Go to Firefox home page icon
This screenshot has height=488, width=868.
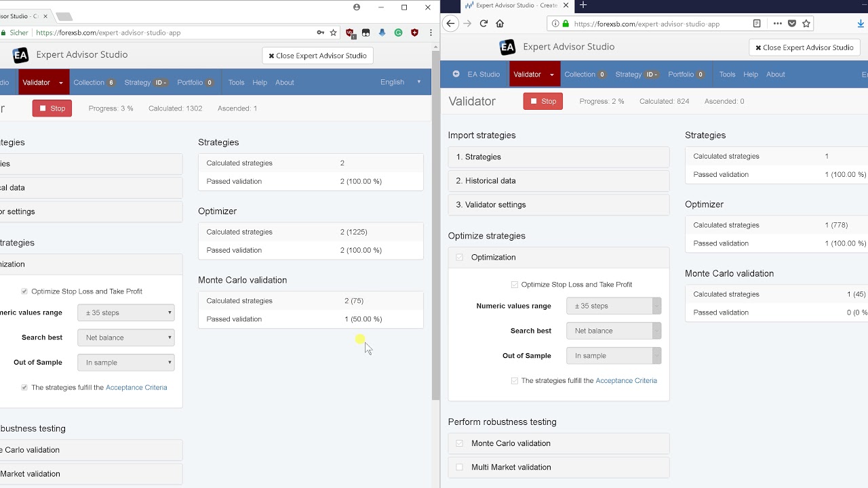(500, 23)
